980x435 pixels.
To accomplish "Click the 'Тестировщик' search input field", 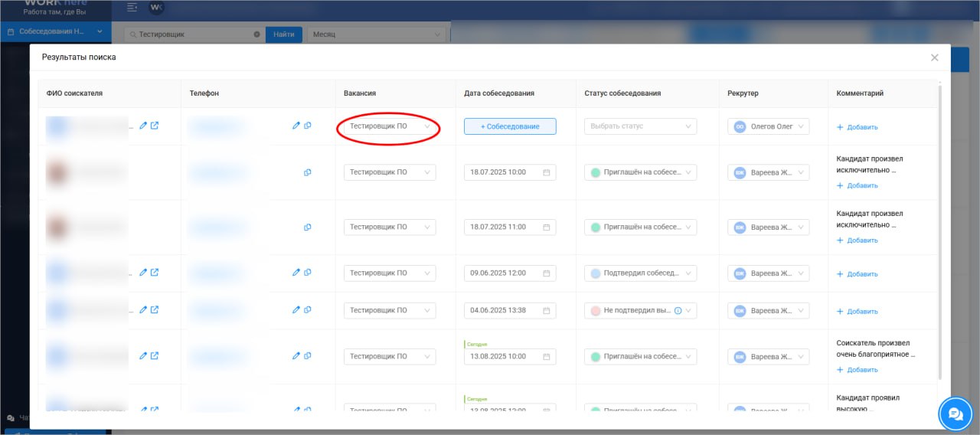I will (x=193, y=34).
